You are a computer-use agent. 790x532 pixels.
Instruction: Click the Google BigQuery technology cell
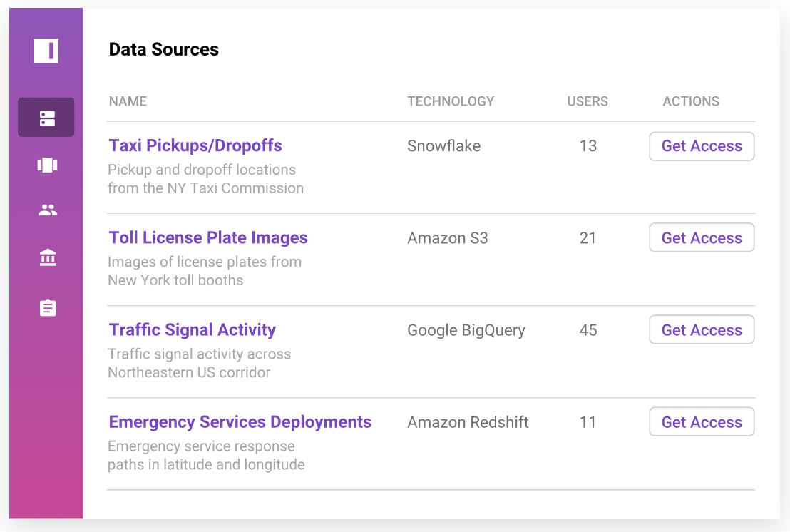[466, 330]
